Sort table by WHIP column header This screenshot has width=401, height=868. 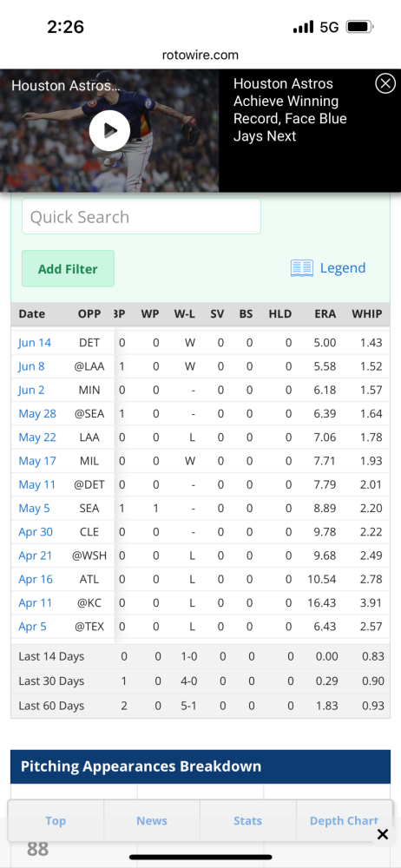[366, 314]
